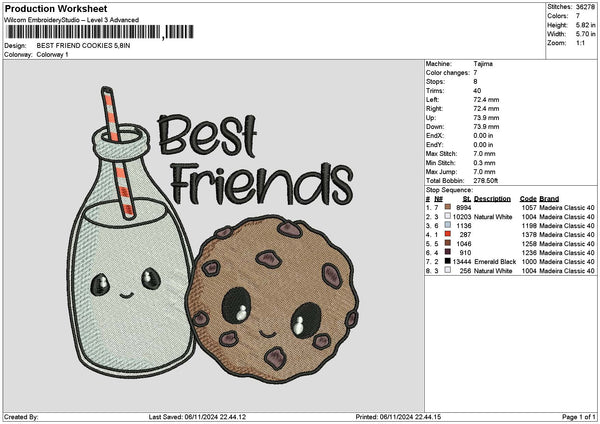Click the chocolate chip cookie in the preview
This screenshot has height=424, width=600.
272,299
